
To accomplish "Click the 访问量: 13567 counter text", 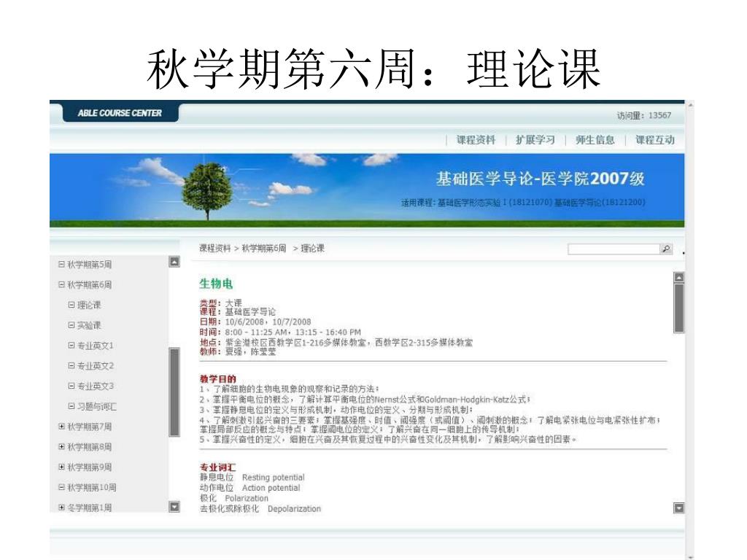I will click(x=644, y=115).
